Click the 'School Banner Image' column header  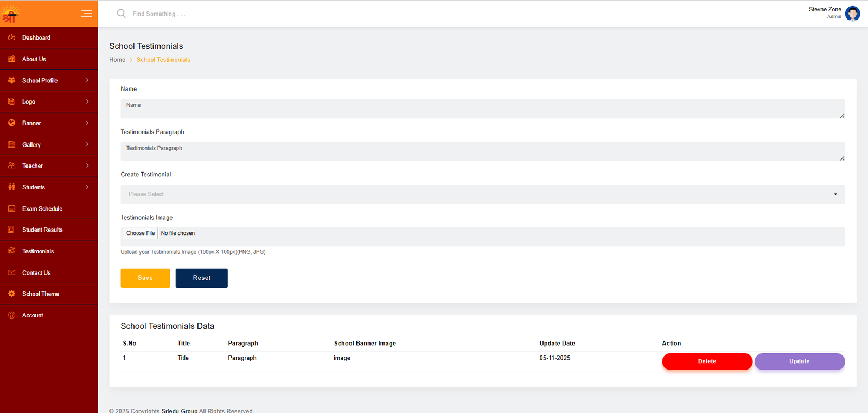(x=365, y=344)
